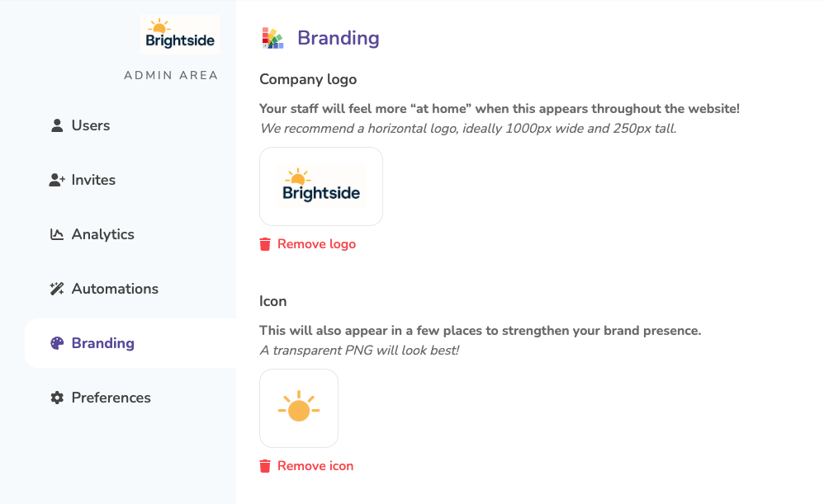
Task: Open the Users section
Action: (x=91, y=125)
